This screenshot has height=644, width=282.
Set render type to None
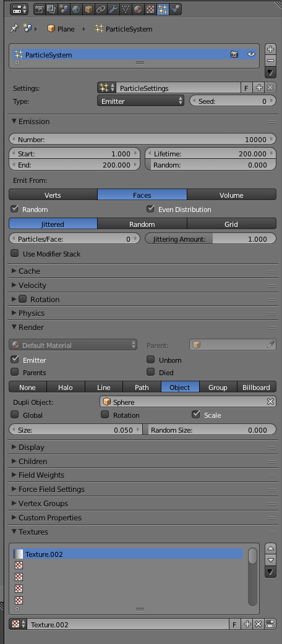pyautogui.click(x=28, y=388)
